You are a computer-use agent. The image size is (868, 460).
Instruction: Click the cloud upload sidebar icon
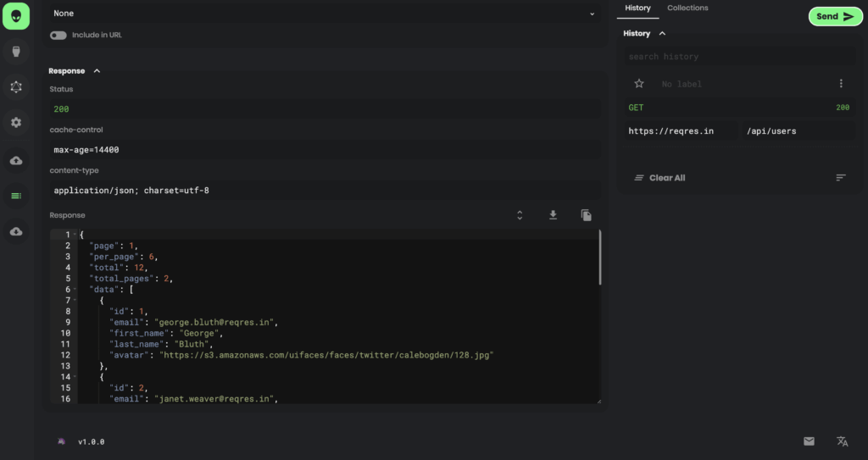(x=16, y=160)
